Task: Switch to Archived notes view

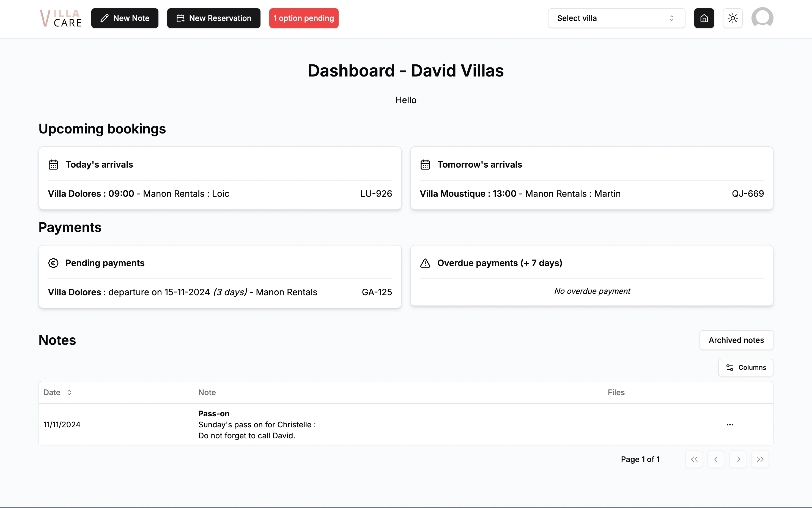Action: [736, 340]
